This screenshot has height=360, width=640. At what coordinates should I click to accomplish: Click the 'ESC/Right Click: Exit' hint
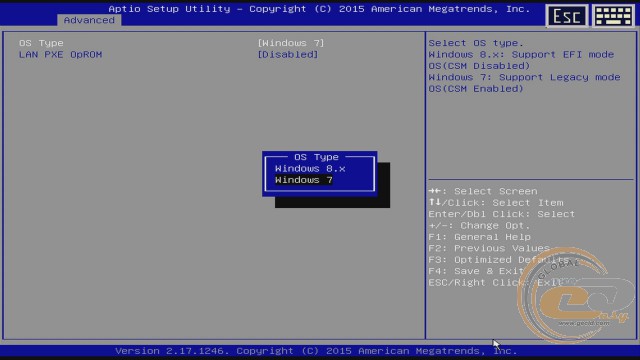[496, 282]
